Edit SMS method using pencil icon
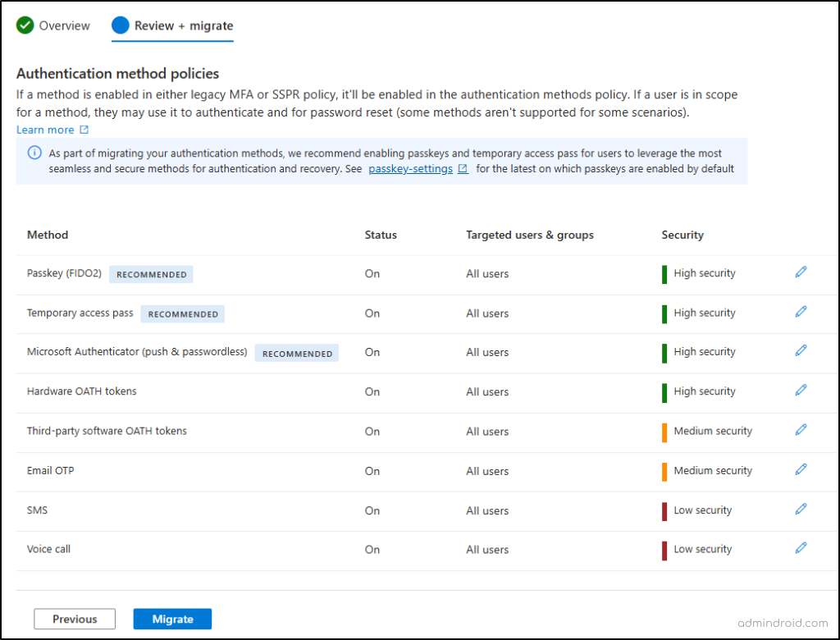 [801, 509]
